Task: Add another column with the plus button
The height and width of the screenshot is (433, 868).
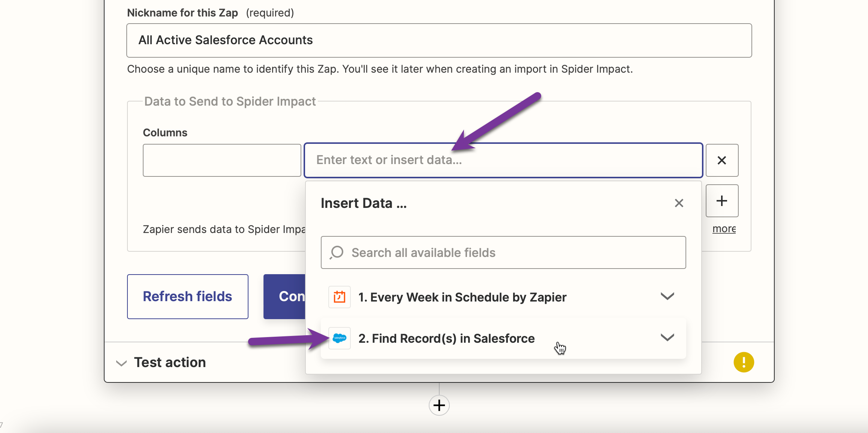Action: click(x=722, y=201)
